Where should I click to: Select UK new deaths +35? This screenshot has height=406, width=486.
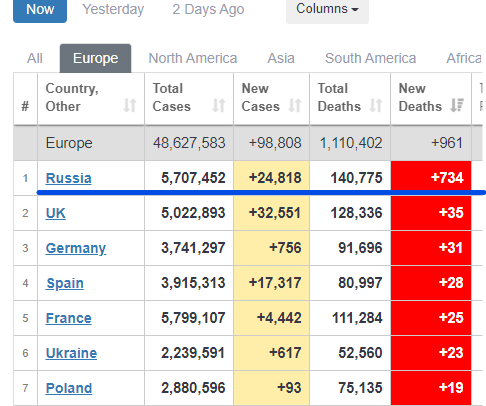tap(451, 213)
